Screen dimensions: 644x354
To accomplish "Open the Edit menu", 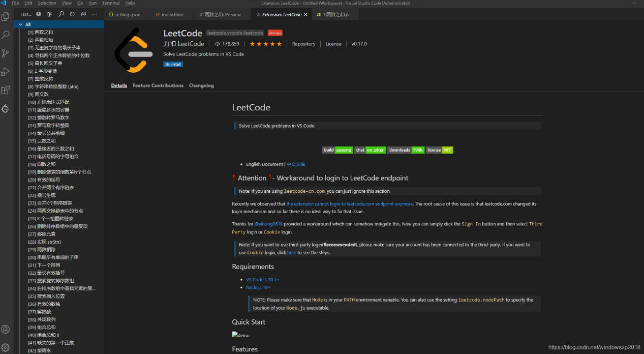I will tap(28, 3).
